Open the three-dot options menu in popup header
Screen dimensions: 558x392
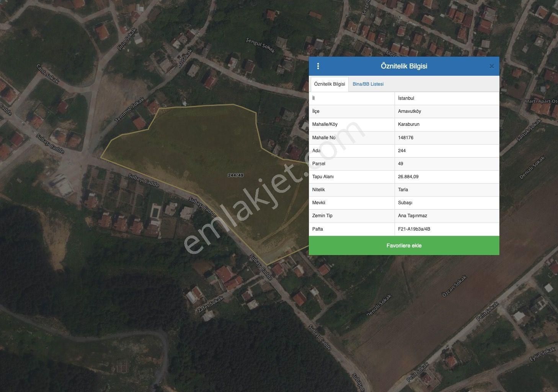point(318,66)
